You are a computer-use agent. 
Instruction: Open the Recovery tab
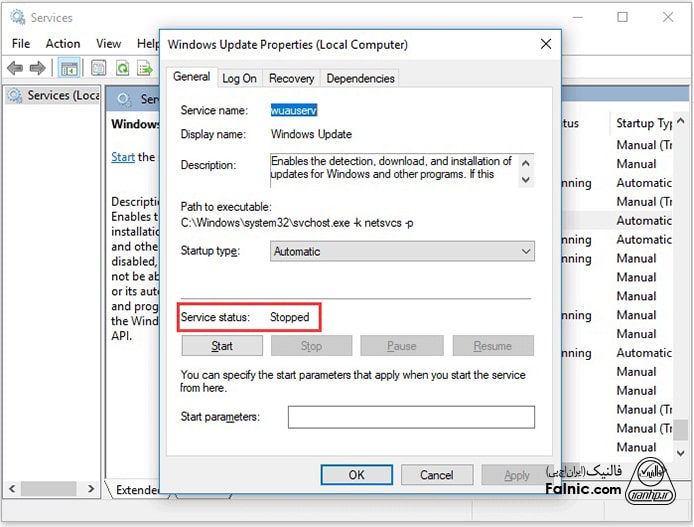291,78
